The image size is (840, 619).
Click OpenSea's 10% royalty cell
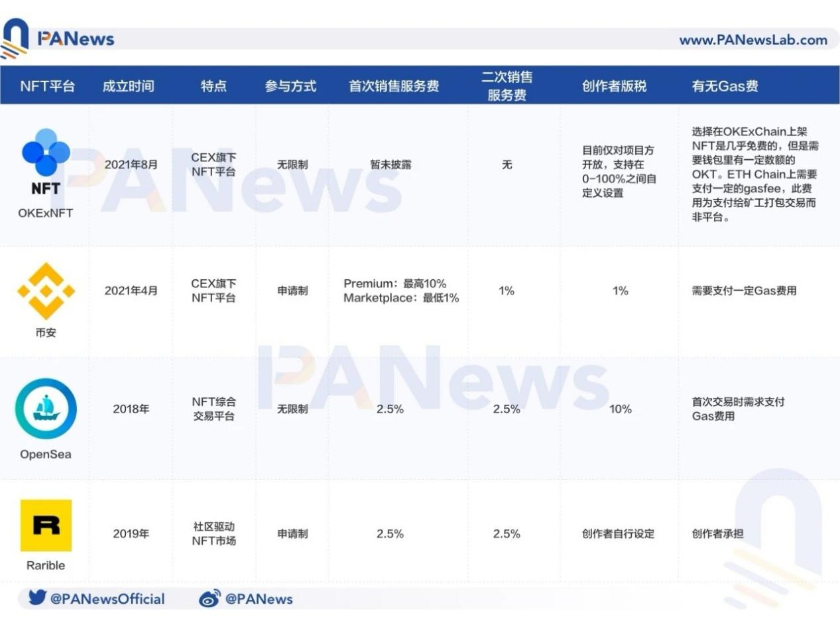(x=619, y=409)
